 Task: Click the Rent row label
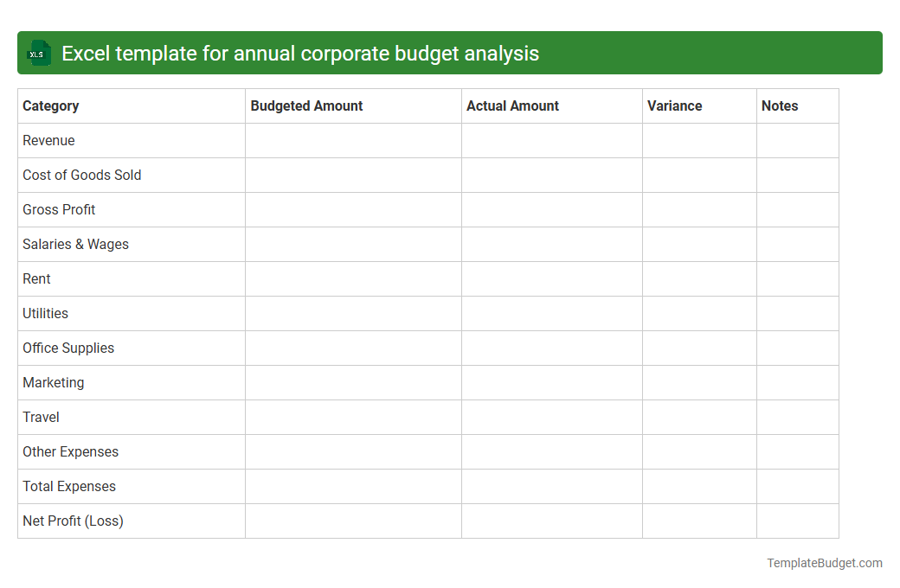36,278
